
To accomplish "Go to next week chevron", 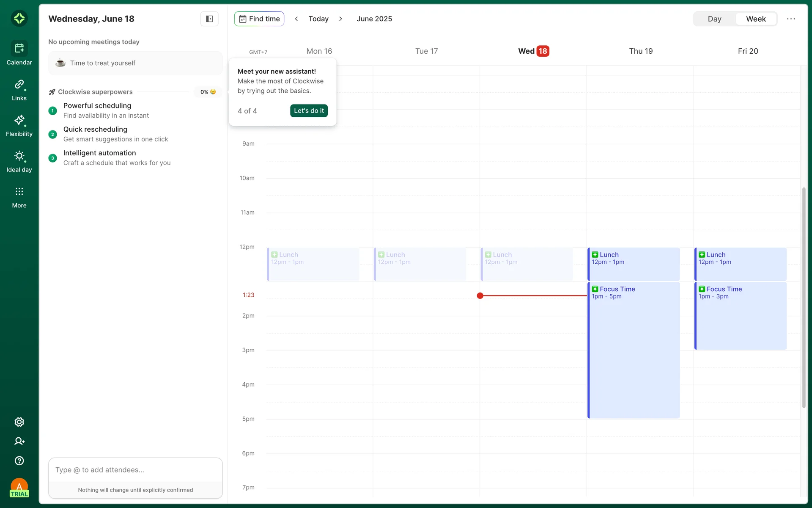I will tap(340, 19).
